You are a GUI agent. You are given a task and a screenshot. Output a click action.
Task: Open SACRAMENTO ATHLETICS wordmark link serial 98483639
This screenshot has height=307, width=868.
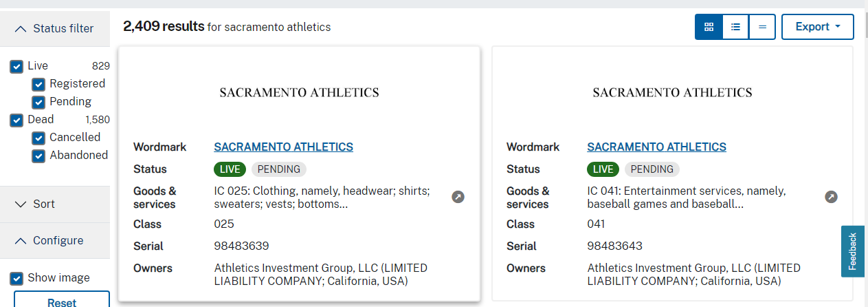(283, 147)
